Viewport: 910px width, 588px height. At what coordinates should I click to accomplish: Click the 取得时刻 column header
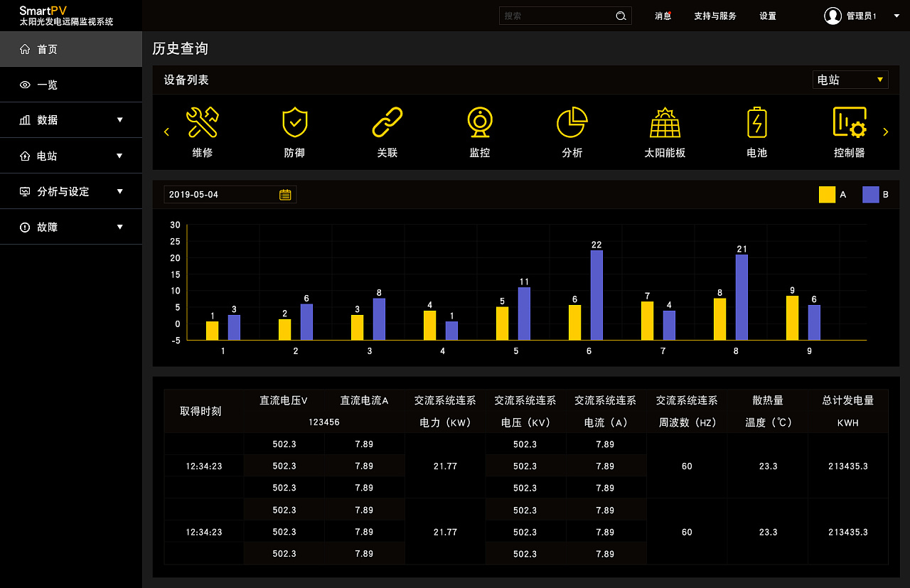(200, 411)
